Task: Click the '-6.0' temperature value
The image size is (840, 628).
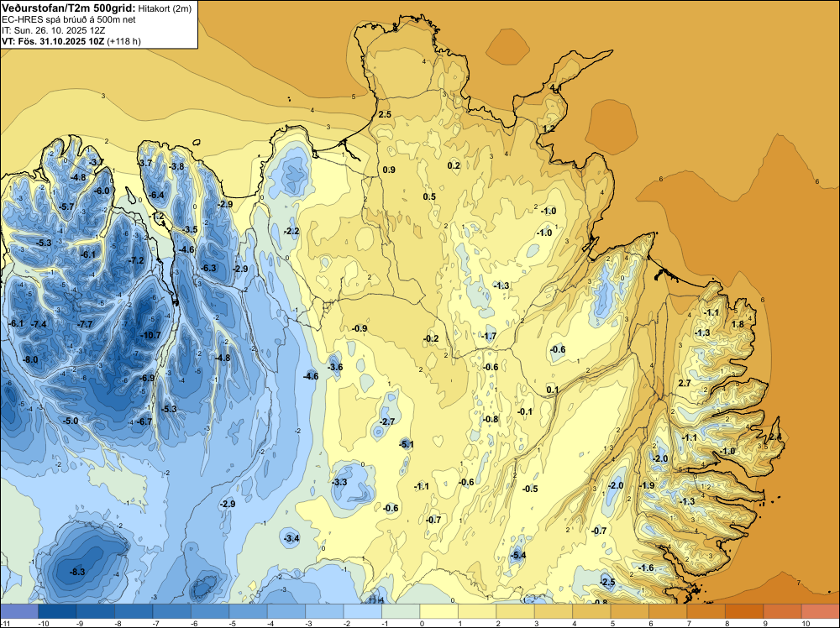Action: pos(102,191)
